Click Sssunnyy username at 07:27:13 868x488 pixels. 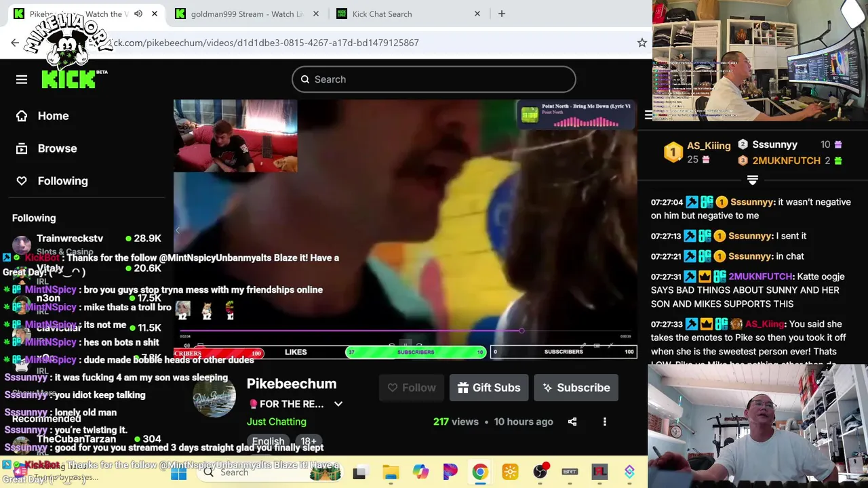pyautogui.click(x=750, y=236)
